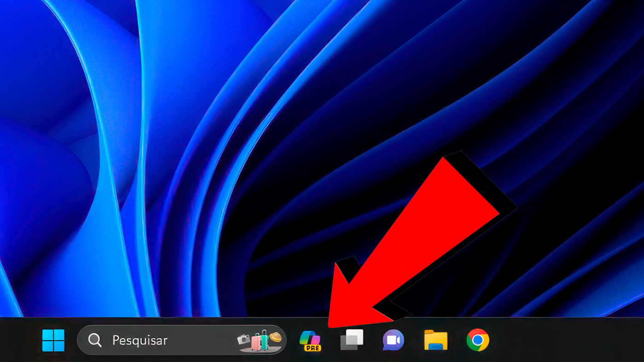Click the magnifying glass search icon
644x362 pixels.
click(95, 340)
